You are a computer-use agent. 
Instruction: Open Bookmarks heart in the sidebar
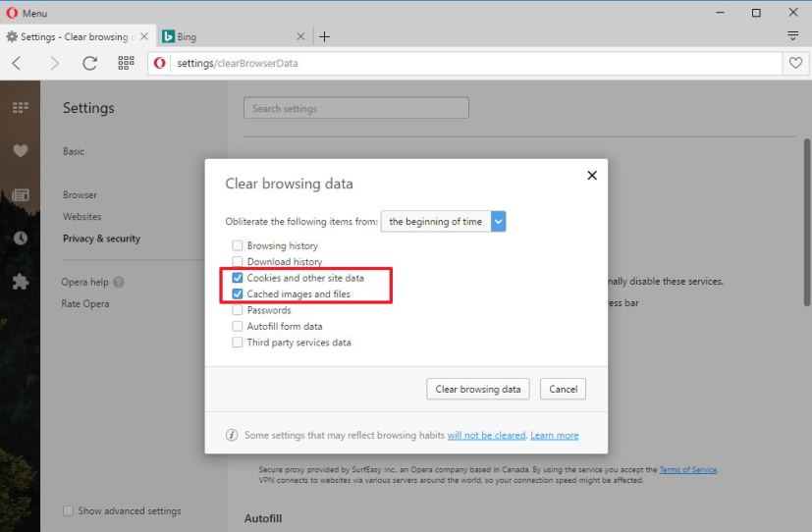(21, 150)
